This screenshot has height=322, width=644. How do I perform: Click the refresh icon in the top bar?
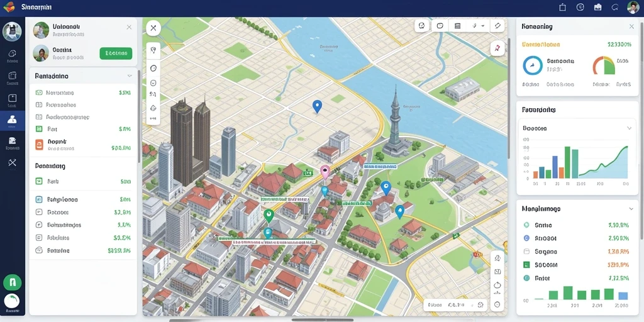[615, 7]
